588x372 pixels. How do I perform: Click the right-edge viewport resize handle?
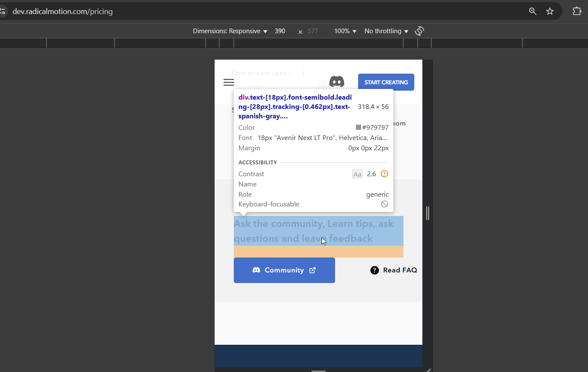coord(427,213)
